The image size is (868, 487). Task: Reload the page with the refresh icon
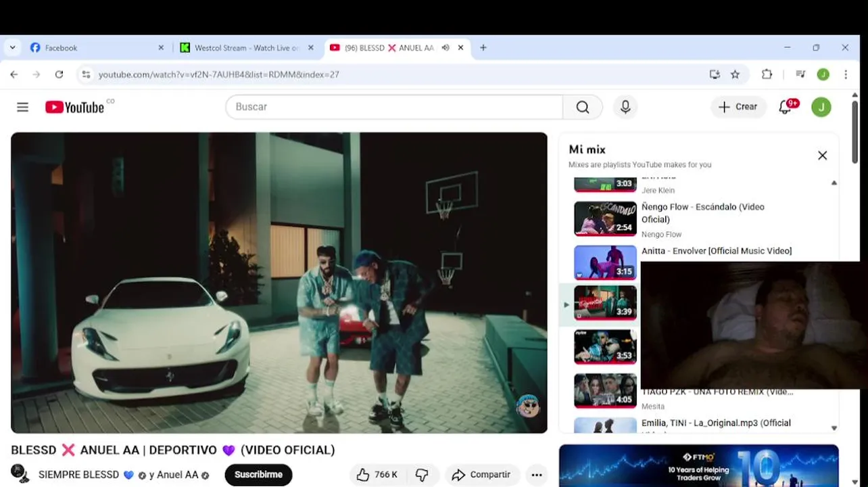pyautogui.click(x=59, y=74)
